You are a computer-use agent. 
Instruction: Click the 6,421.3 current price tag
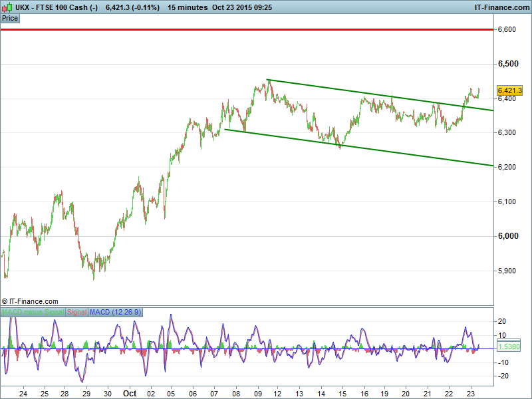tap(509, 90)
